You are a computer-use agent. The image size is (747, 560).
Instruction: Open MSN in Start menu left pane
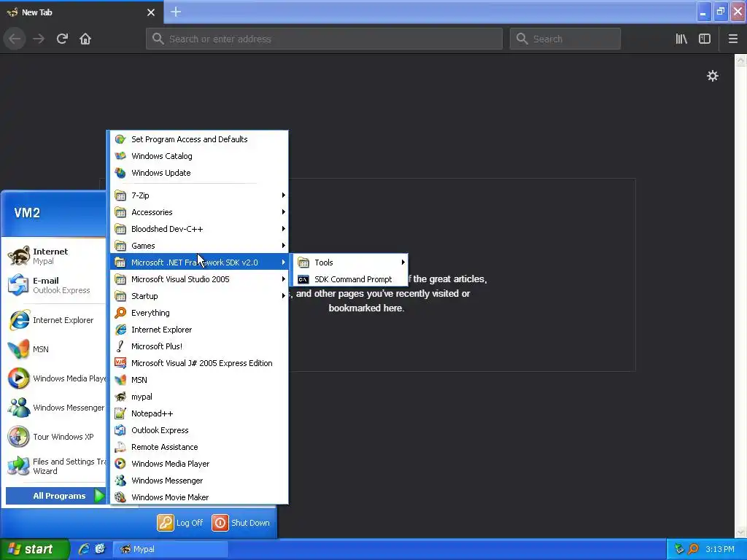coord(55,349)
